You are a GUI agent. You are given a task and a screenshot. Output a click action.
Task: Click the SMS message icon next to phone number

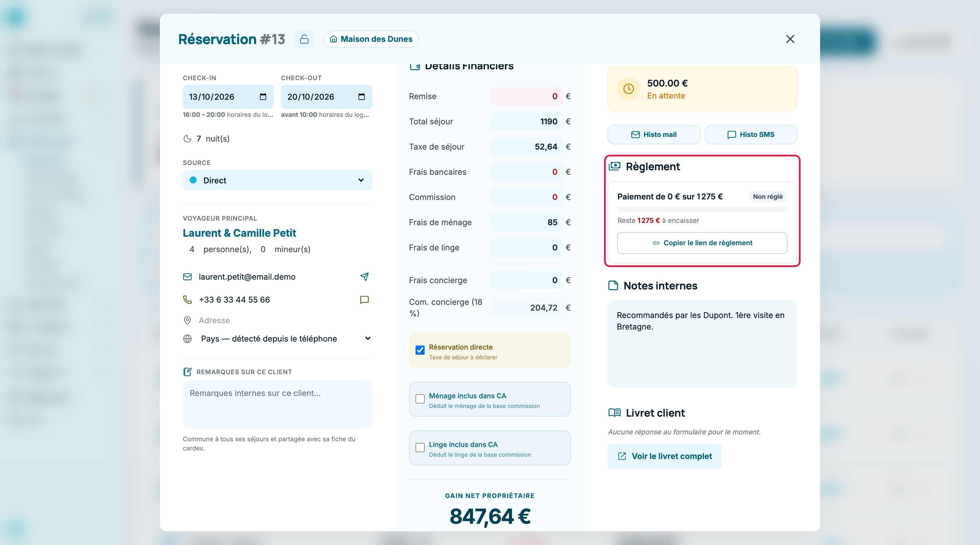pyautogui.click(x=364, y=300)
